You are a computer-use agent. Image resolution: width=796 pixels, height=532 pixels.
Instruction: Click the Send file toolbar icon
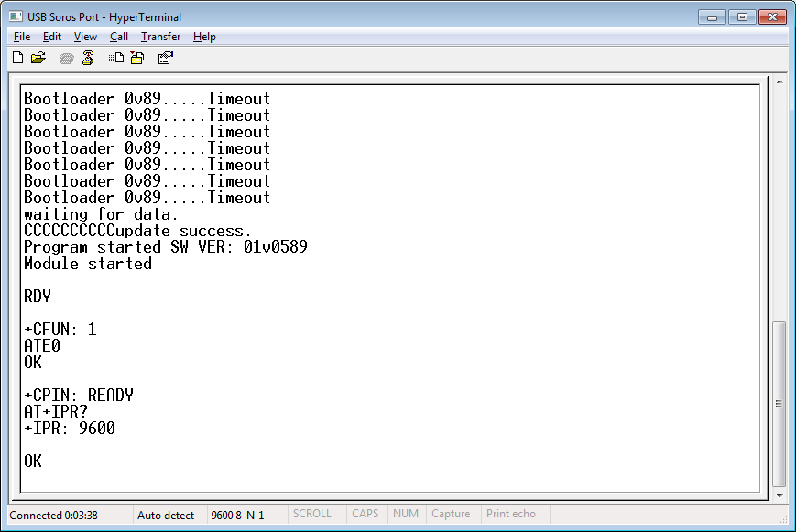pyautogui.click(x=116, y=58)
